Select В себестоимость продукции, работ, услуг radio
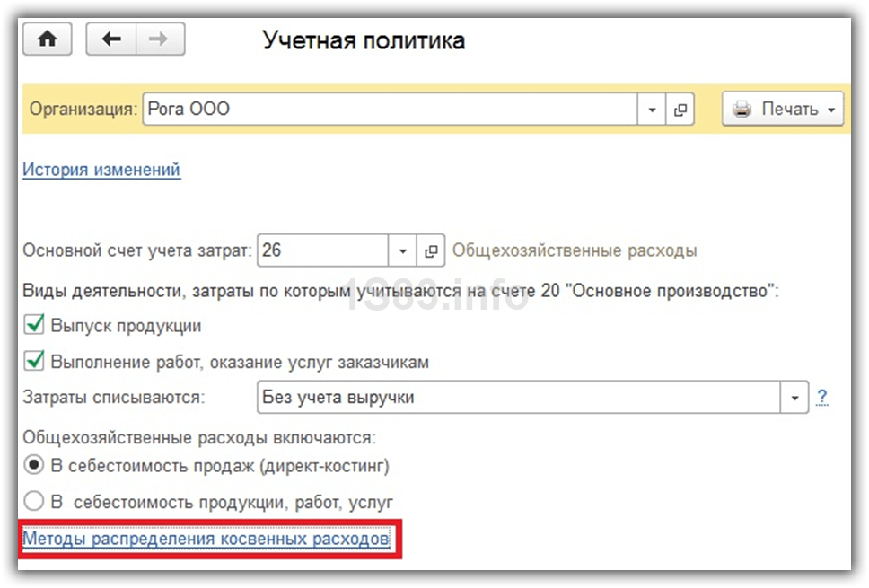Viewport: 869px width, 588px height. 34,501
